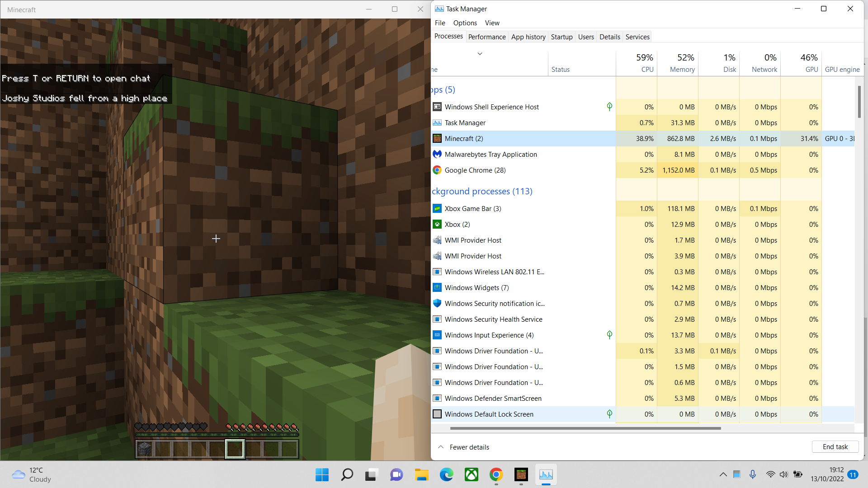This screenshot has width=868, height=488.
Task: Select first Minecraft hotbar slot
Action: [144, 449]
